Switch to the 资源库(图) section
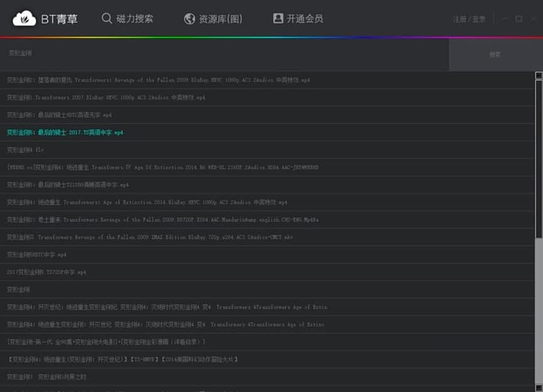The image size is (543, 392). point(222,18)
